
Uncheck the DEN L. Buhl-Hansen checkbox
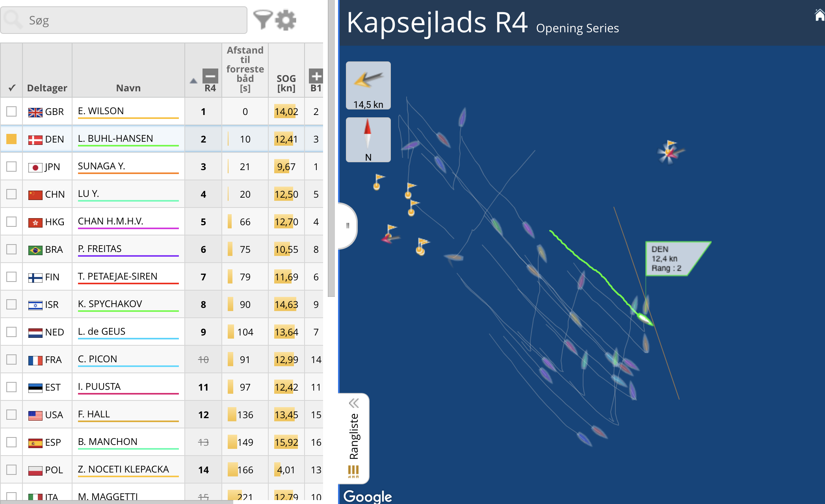click(x=11, y=139)
